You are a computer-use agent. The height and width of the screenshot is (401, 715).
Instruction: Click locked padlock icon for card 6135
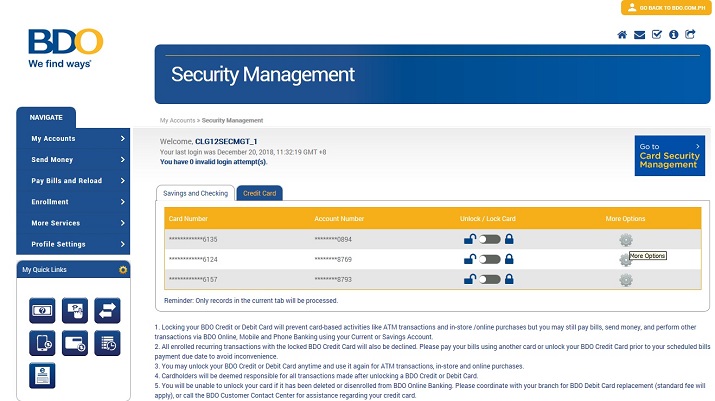(509, 239)
